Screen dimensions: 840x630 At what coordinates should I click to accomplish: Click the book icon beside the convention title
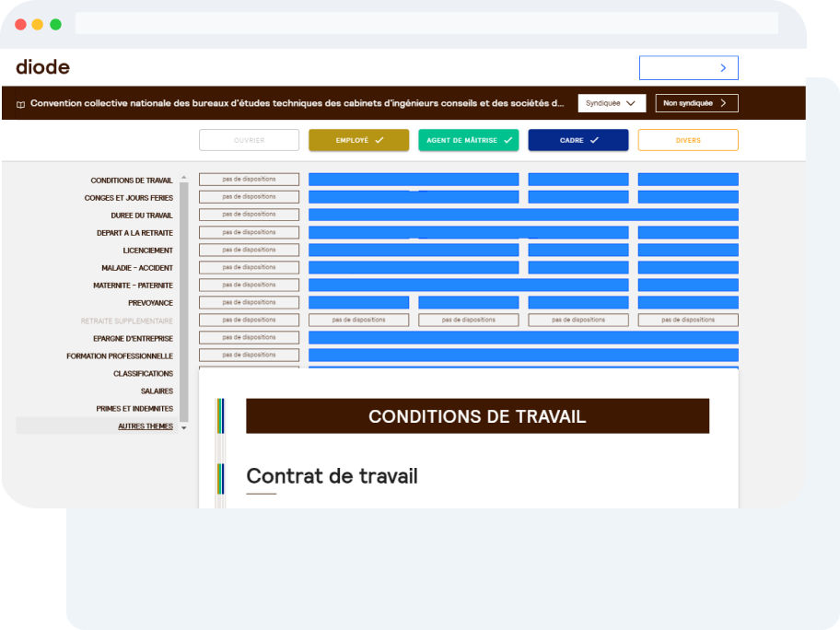click(20, 104)
